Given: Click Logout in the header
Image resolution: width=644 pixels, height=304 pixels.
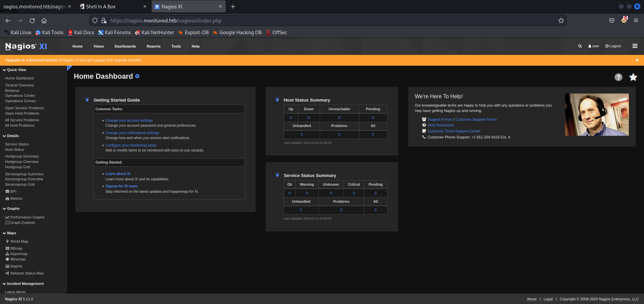Looking at the screenshot, I should click(613, 46).
